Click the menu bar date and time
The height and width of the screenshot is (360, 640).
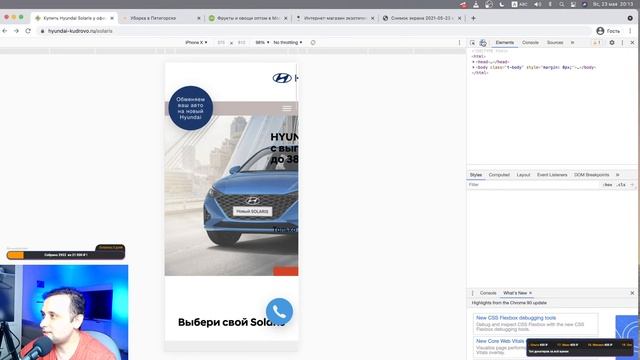pyautogui.click(x=613, y=4)
